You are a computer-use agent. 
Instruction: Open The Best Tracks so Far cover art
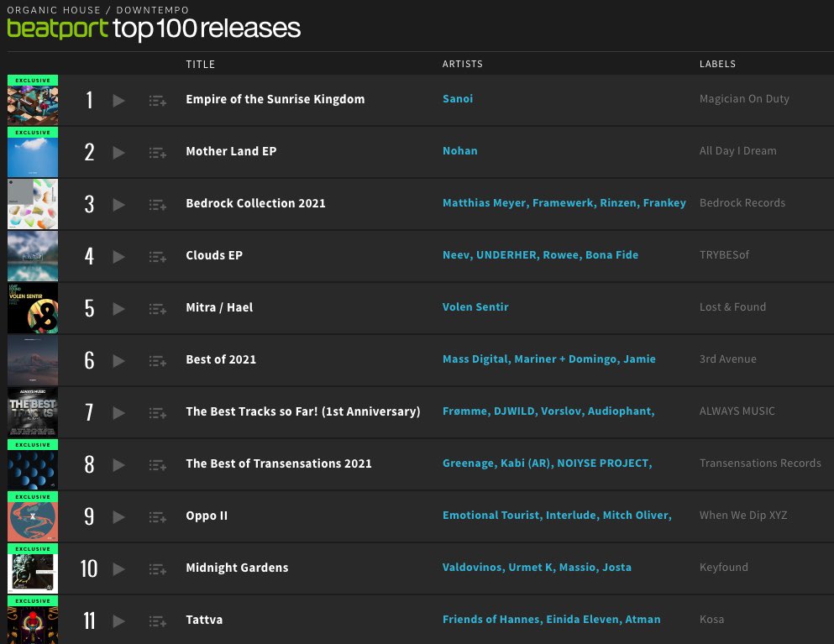pyautogui.click(x=33, y=412)
